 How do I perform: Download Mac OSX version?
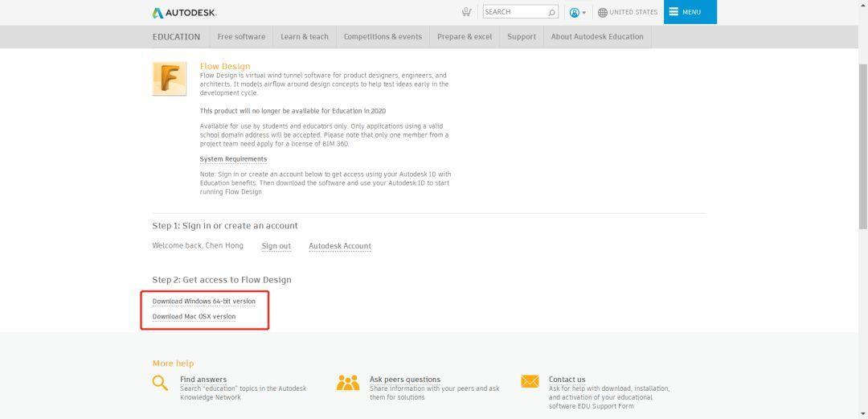pyautogui.click(x=194, y=317)
